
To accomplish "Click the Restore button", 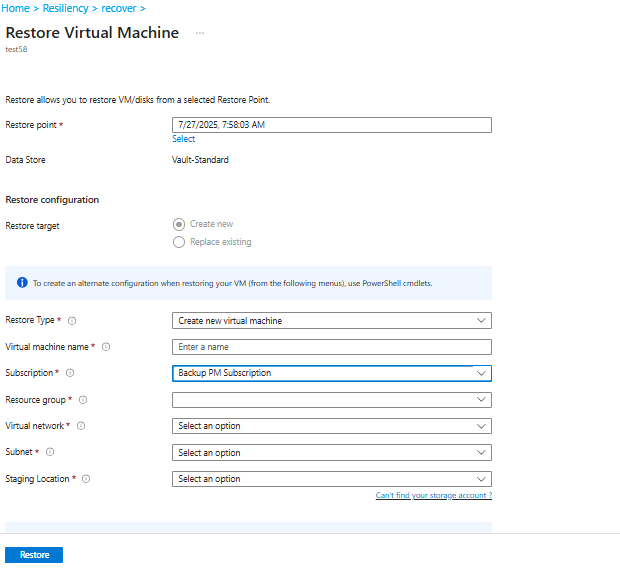I will [x=34, y=555].
